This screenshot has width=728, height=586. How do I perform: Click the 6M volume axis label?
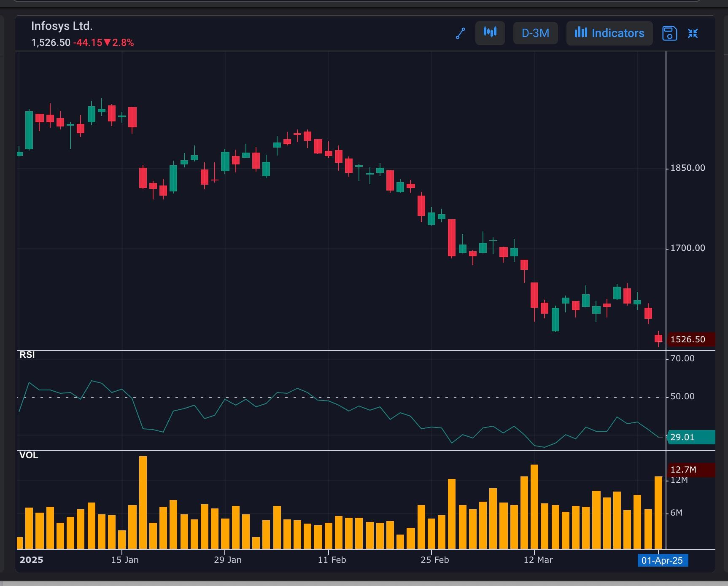click(x=676, y=513)
